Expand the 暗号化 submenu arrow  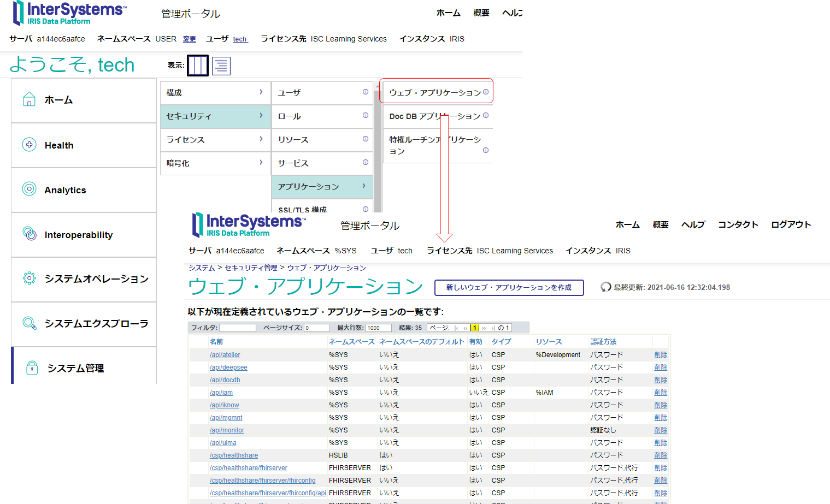click(x=261, y=163)
